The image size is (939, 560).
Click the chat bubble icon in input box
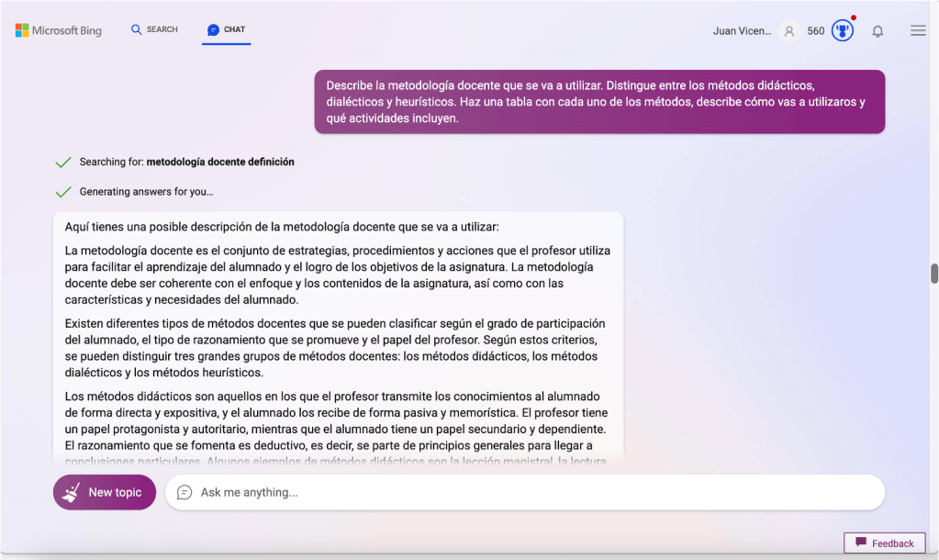click(184, 492)
